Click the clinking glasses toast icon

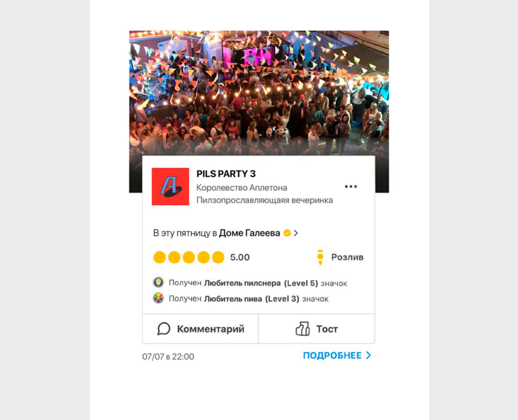[302, 329]
